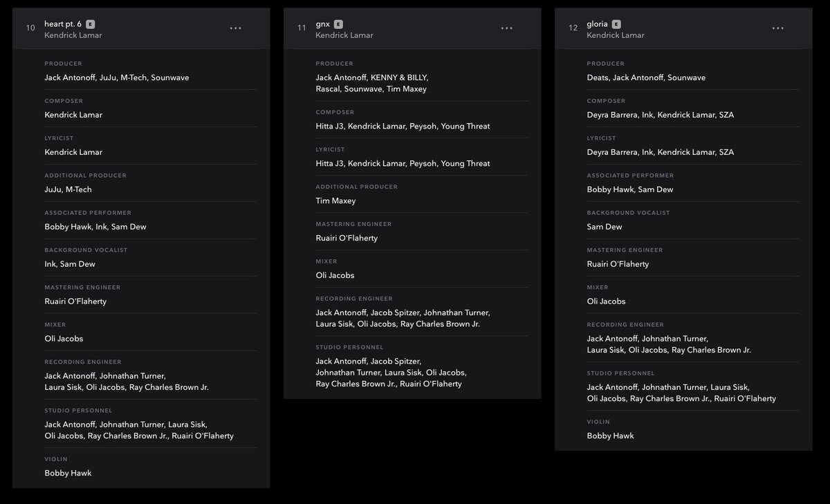This screenshot has height=504, width=830.
Task: Open Kendrick Lamar artist link under gnx title
Action: pyautogui.click(x=344, y=35)
